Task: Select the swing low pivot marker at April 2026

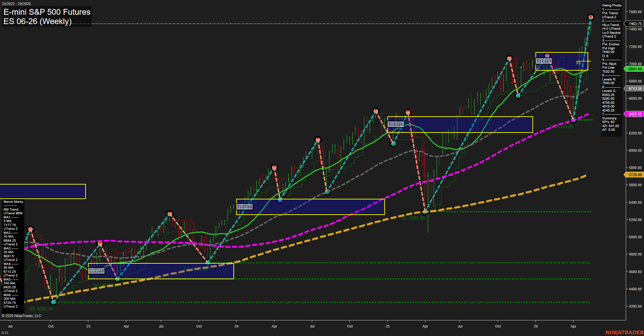Action: pos(573,120)
